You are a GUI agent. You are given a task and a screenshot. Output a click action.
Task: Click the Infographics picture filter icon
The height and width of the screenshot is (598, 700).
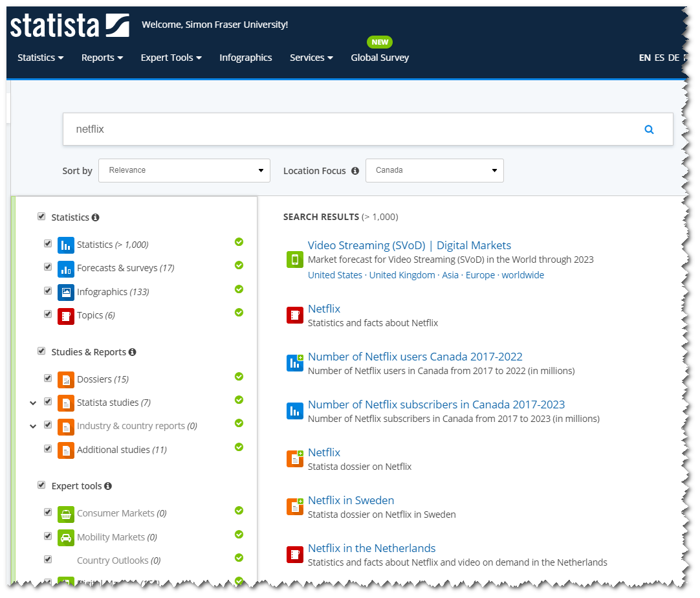coord(65,293)
